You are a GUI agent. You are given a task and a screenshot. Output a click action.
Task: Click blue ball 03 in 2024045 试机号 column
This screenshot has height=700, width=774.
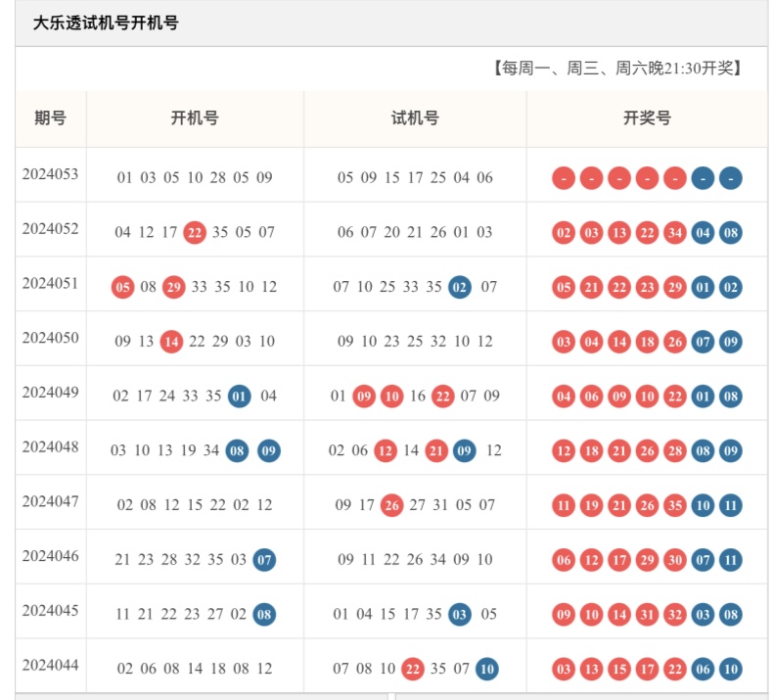(460, 615)
